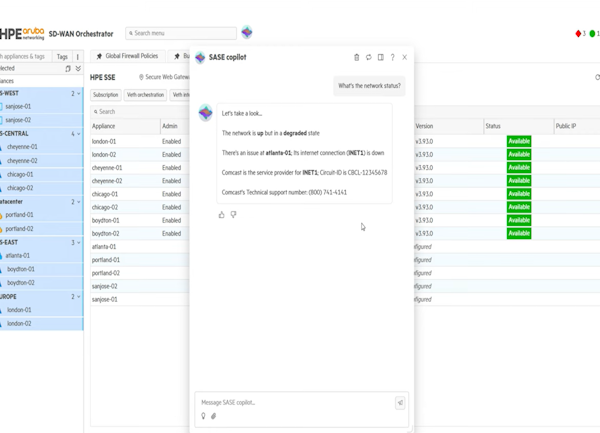Collapse the US-WEST group
Image resolution: width=600 pixels, height=433 pixels.
tap(78, 93)
